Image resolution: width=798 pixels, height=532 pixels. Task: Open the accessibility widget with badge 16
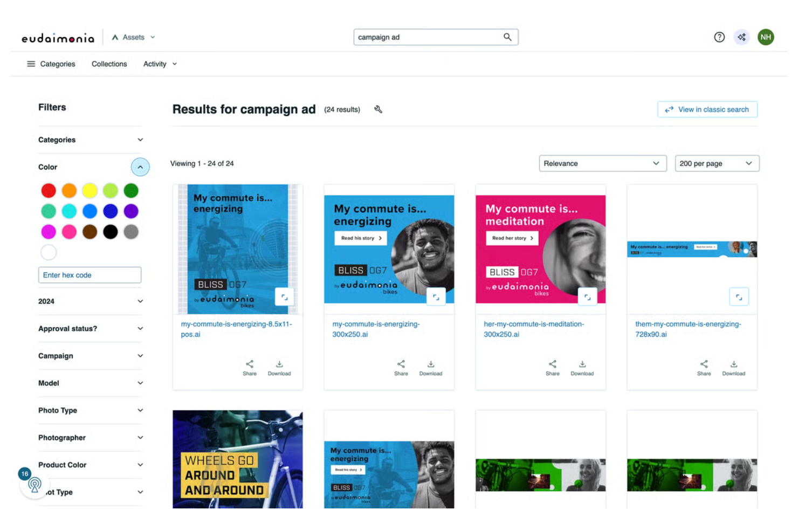pyautogui.click(x=34, y=485)
